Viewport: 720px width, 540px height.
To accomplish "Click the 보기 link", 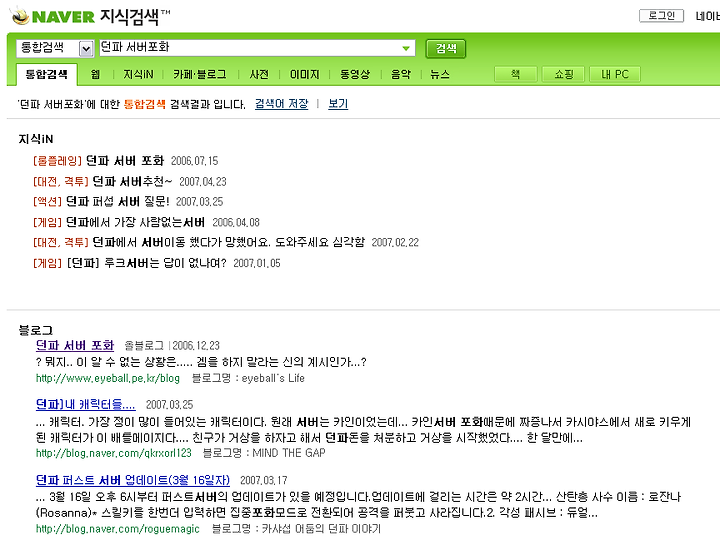I will click(x=338, y=104).
